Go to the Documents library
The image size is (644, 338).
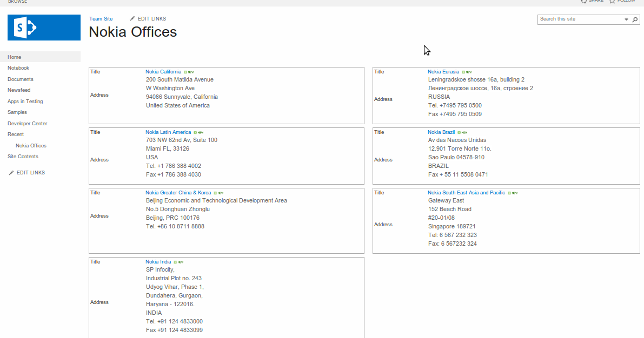click(x=20, y=79)
